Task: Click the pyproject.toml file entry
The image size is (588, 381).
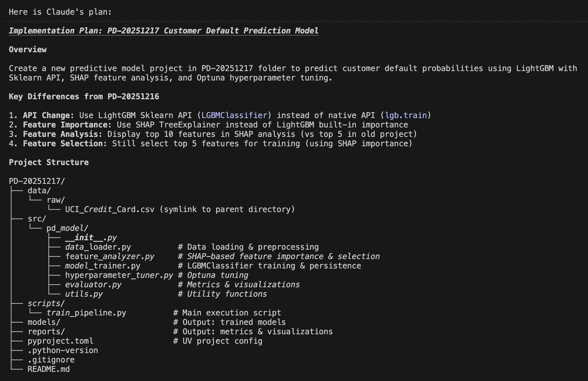Action: (60, 341)
